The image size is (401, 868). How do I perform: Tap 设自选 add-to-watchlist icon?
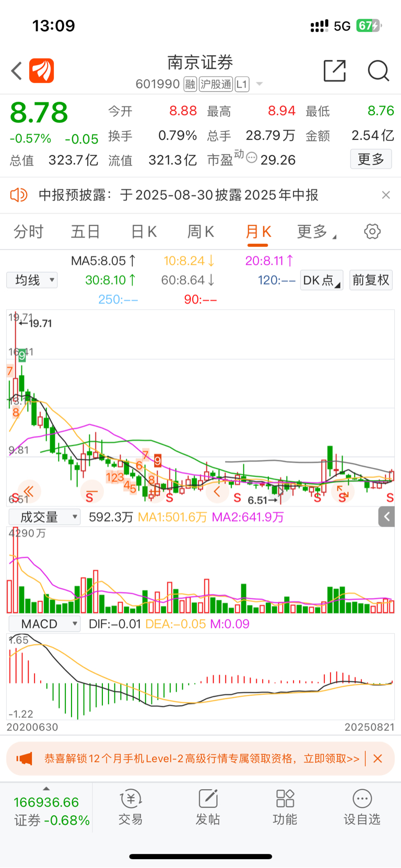point(362,807)
